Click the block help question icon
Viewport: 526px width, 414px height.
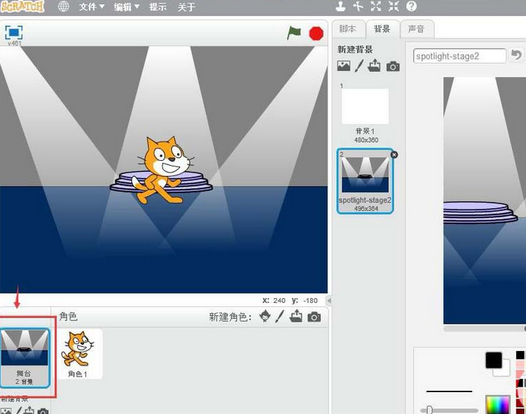(x=411, y=6)
